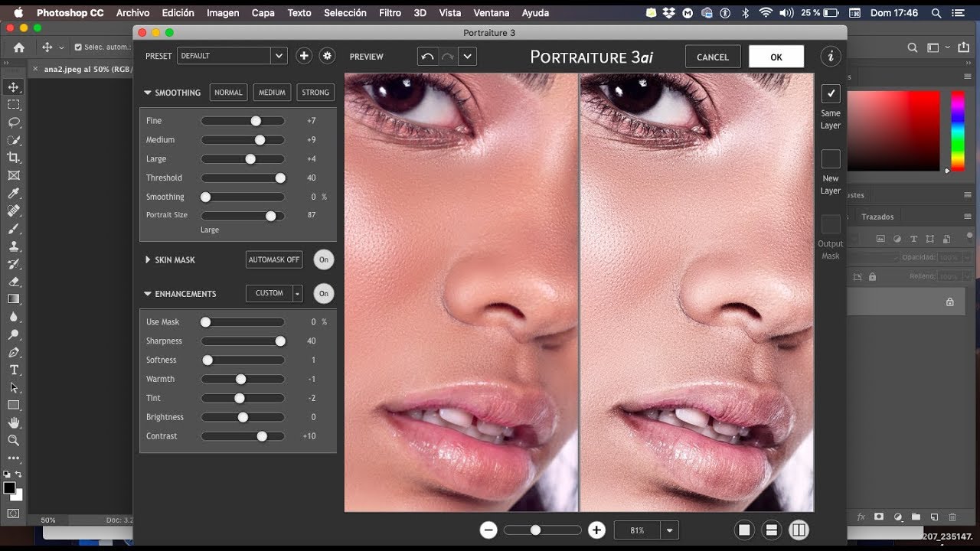Apply Normal smoothing preset
The width and height of the screenshot is (980, 551).
point(228,93)
